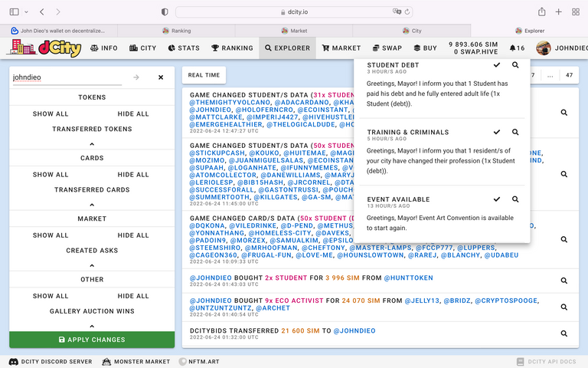
Task: Go to the CITY page
Action: point(142,48)
